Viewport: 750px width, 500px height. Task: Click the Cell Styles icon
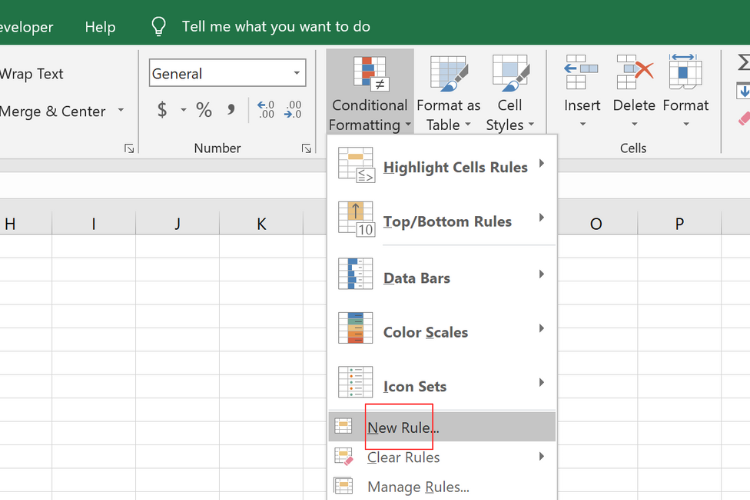click(x=511, y=73)
